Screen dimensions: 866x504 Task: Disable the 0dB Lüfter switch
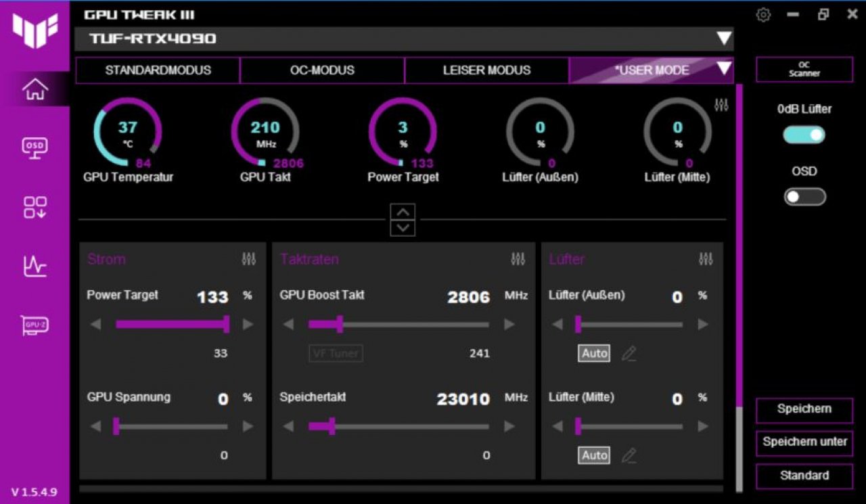tap(804, 135)
